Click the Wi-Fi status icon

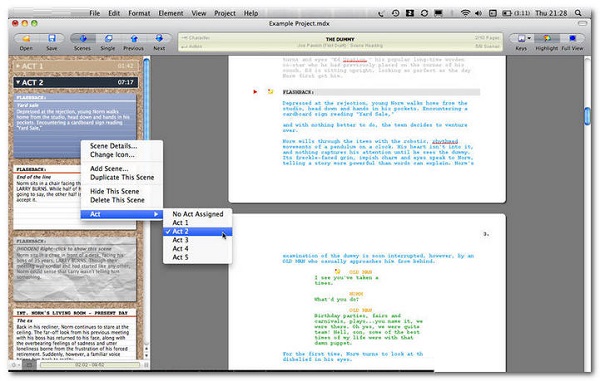point(465,13)
